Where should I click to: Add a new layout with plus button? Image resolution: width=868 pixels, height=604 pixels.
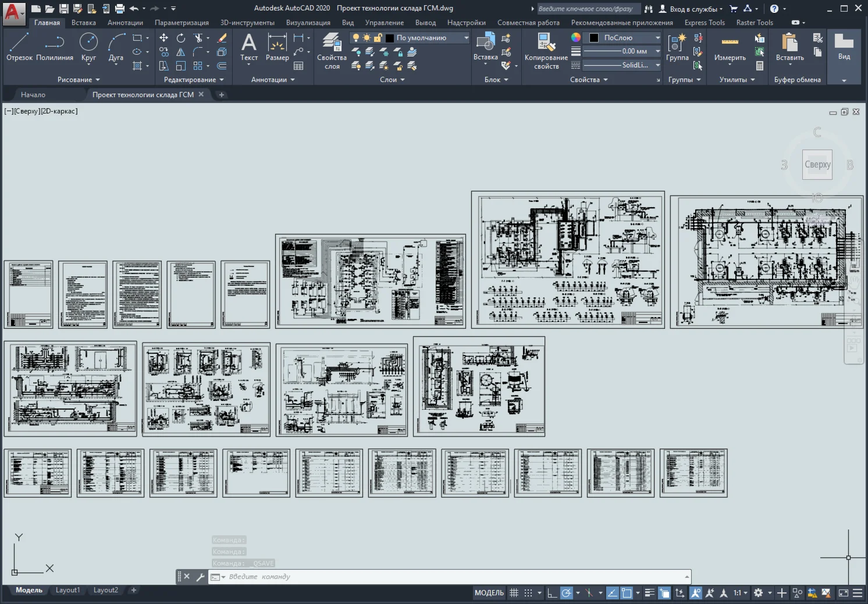(133, 590)
